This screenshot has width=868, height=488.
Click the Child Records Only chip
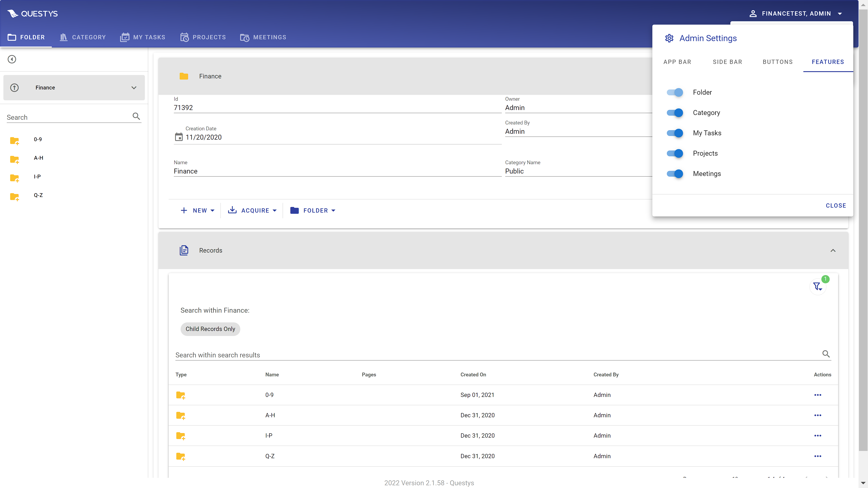tap(210, 329)
